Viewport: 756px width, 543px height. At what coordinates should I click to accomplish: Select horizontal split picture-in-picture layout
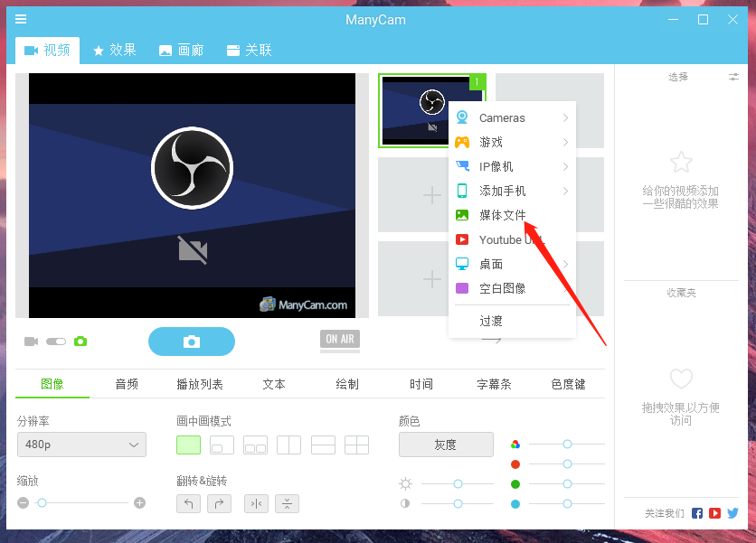point(323,445)
